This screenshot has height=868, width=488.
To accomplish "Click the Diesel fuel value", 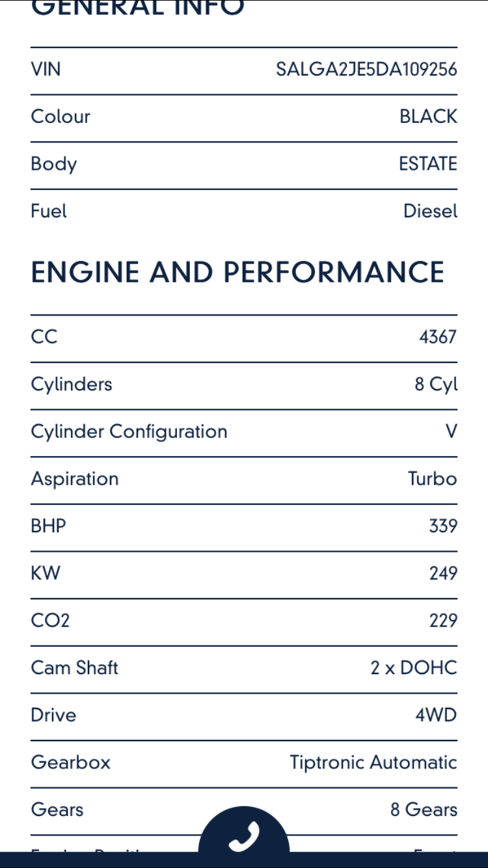I will click(430, 211).
